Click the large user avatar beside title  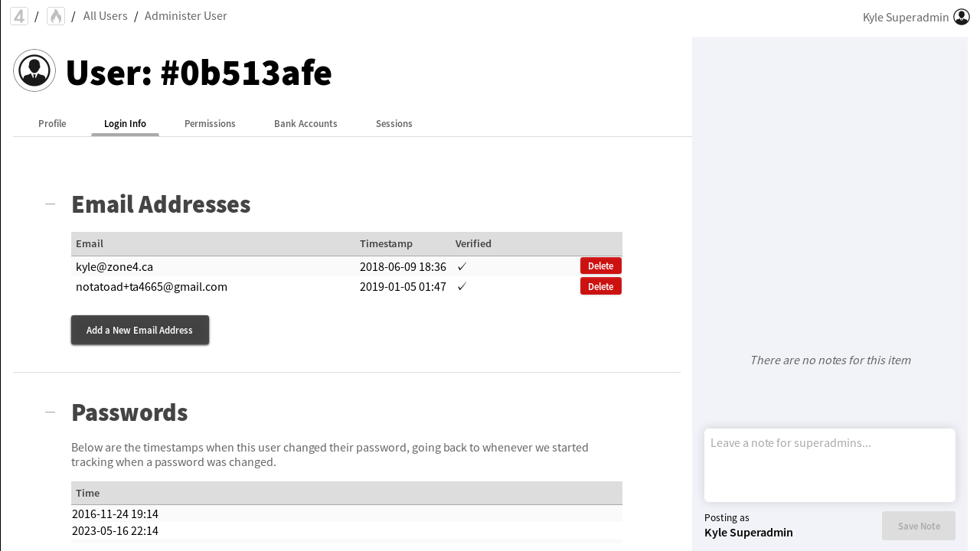pyautogui.click(x=34, y=70)
